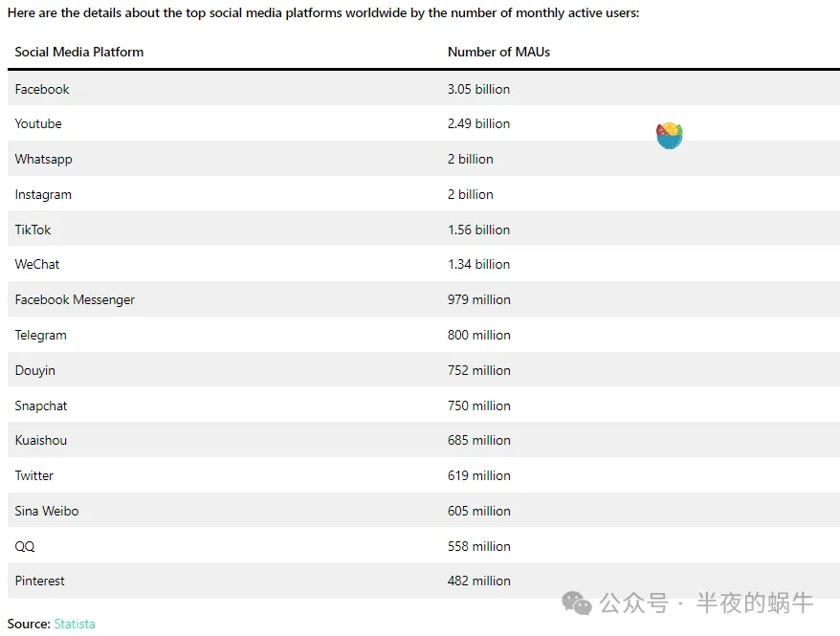Screen dimensions: 840x636
Task: Select the "979 million" value
Action: tap(479, 299)
